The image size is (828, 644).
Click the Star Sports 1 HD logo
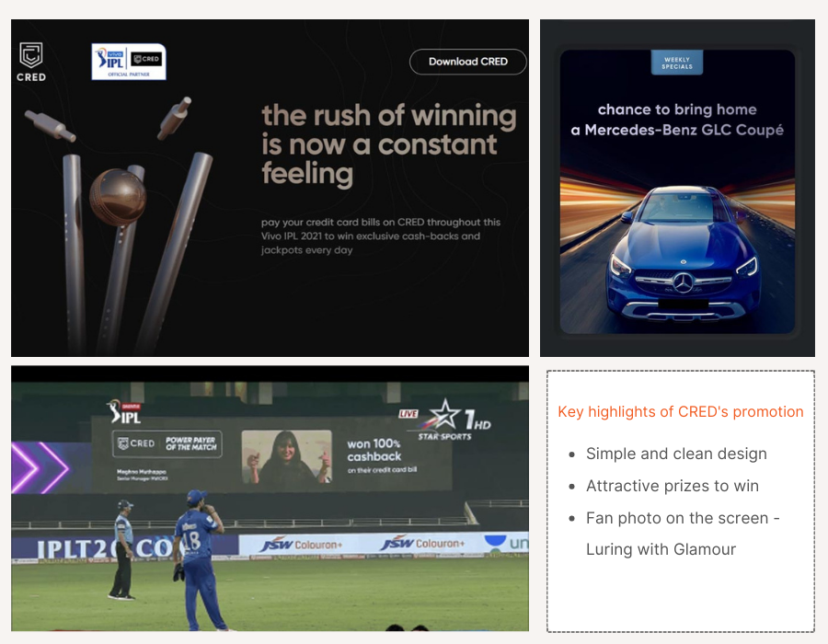[454, 420]
